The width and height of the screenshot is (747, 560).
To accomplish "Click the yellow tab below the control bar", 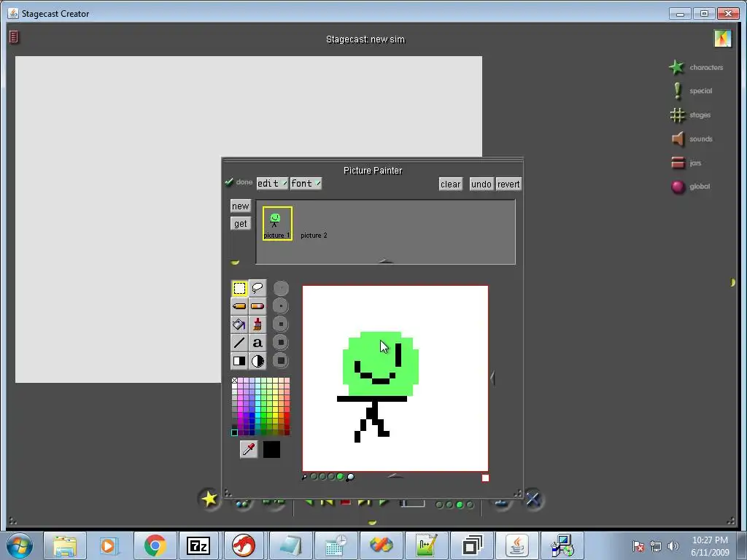I will click(x=373, y=522).
